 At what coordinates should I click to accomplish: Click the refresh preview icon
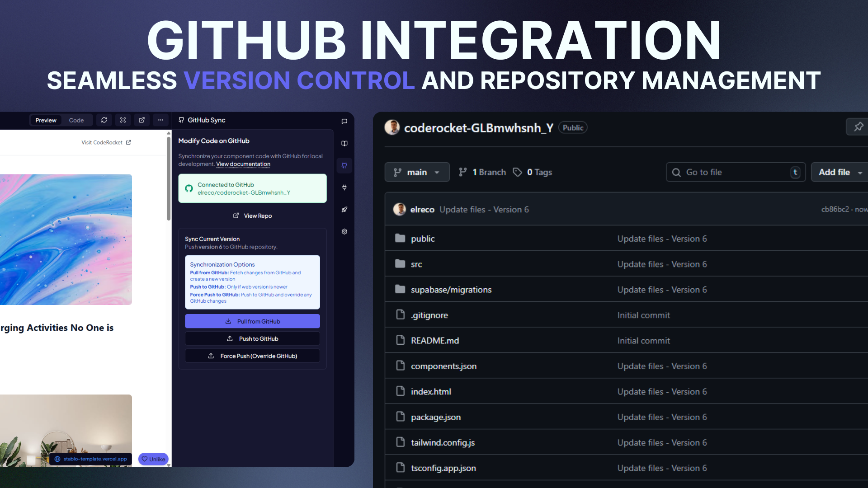point(104,120)
